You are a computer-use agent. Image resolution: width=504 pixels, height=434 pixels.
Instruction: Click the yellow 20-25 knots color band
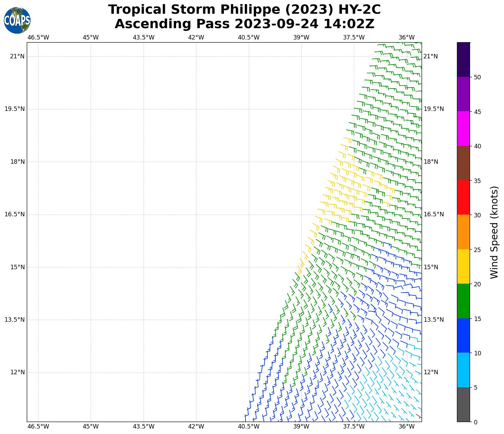pos(463,266)
